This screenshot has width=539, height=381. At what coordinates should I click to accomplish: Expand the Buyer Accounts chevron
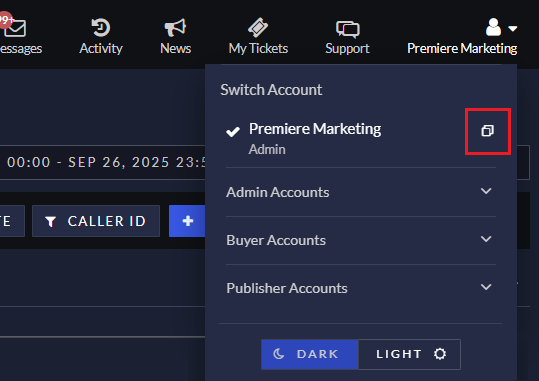click(x=486, y=239)
